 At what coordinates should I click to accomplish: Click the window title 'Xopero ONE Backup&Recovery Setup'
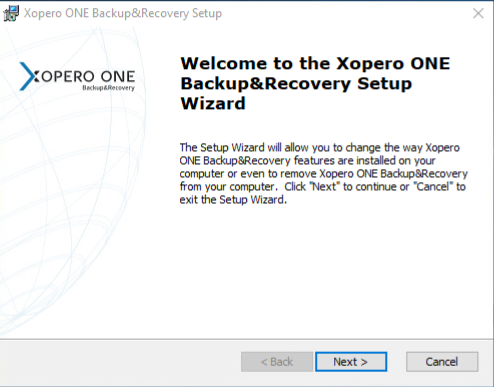point(123,13)
